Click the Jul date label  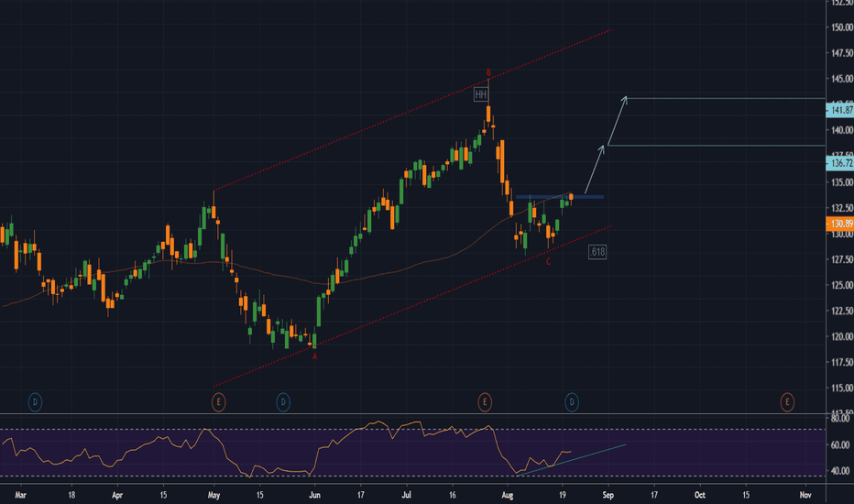[x=406, y=495]
